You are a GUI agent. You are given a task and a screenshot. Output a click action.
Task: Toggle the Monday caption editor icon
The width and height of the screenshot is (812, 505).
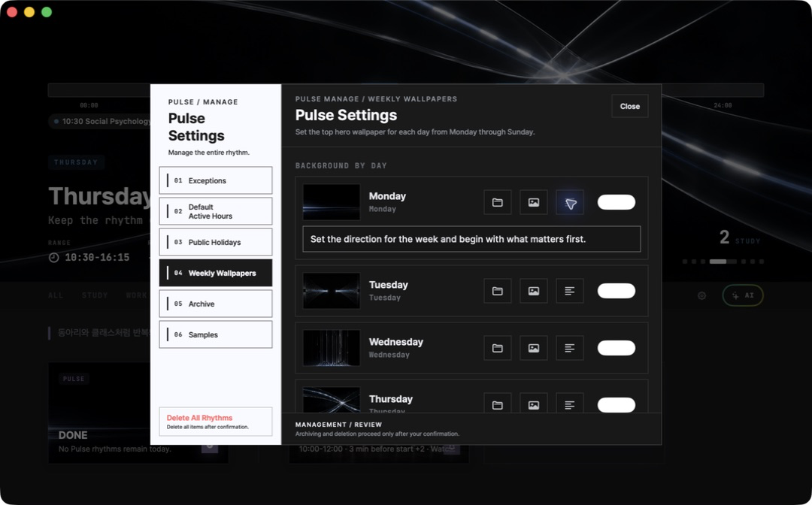pos(570,202)
